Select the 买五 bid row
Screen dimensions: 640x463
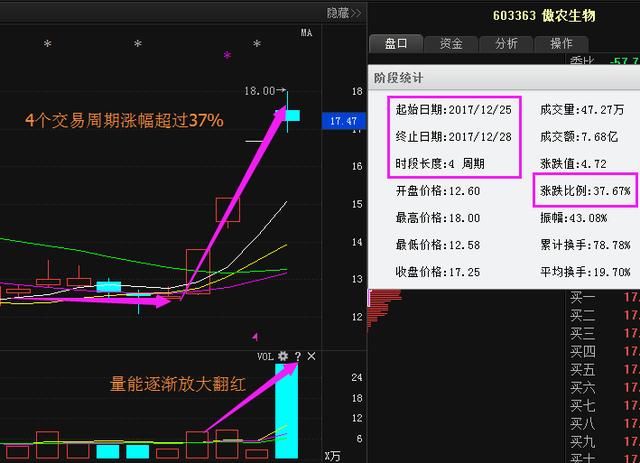[x=605, y=370]
